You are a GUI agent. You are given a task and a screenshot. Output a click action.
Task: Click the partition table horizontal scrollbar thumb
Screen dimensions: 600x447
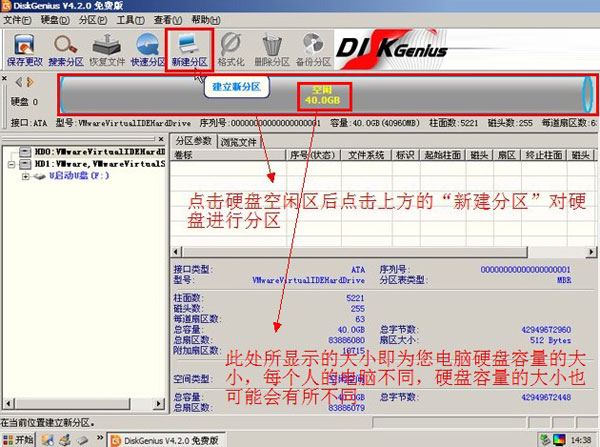pyautogui.click(x=355, y=252)
